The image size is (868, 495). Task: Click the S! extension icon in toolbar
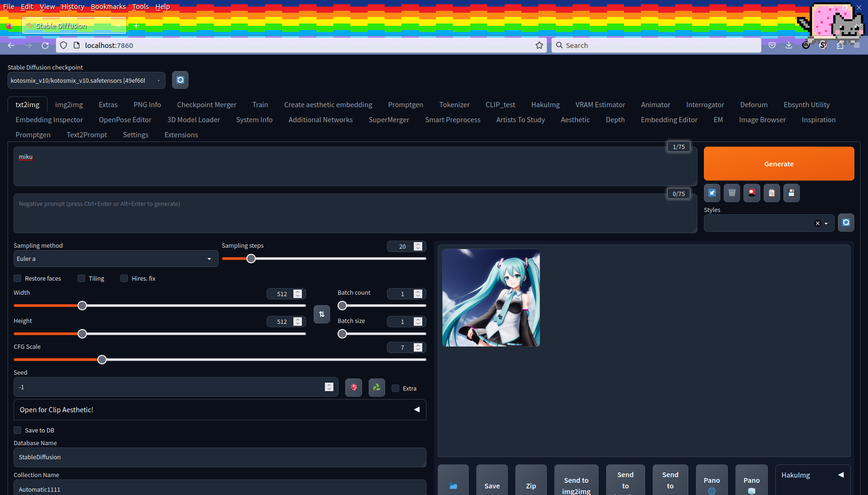click(x=823, y=45)
